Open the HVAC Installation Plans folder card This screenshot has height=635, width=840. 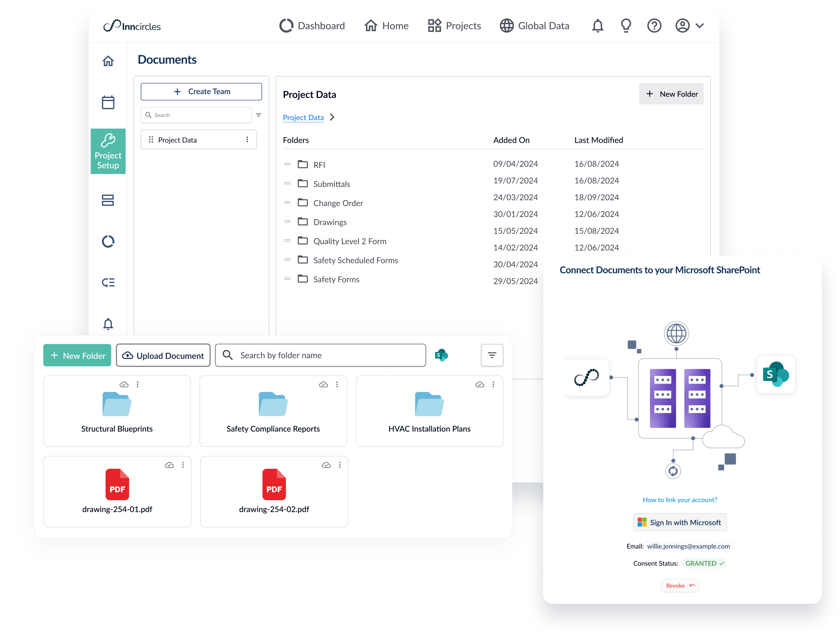[x=430, y=411]
